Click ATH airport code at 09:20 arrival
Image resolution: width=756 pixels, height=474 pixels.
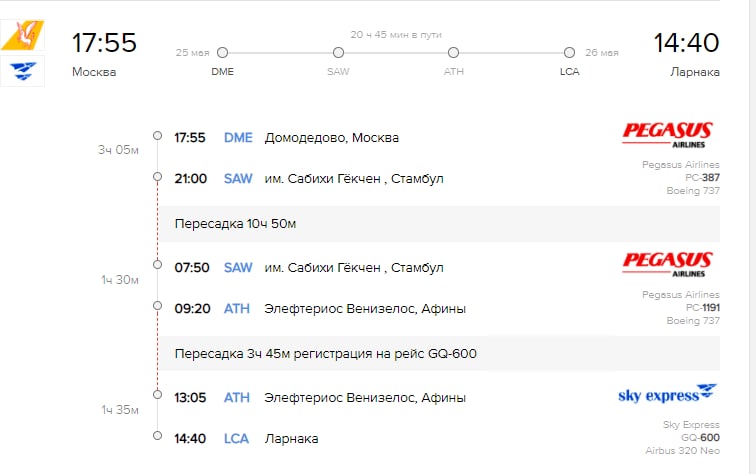237,309
